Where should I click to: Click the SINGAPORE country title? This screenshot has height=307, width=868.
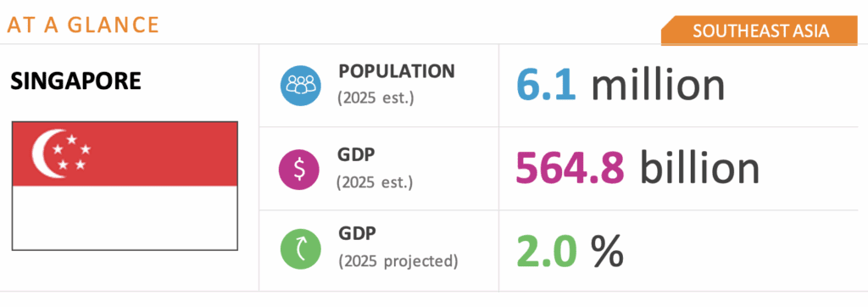click(x=75, y=81)
